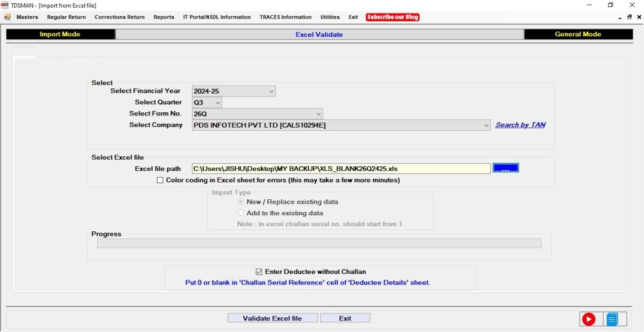Restore the inner child window
The height and width of the screenshot is (332, 644).
point(629,17)
